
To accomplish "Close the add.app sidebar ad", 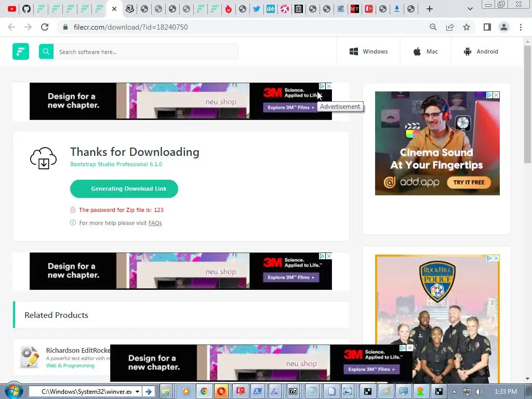I will [496, 95].
